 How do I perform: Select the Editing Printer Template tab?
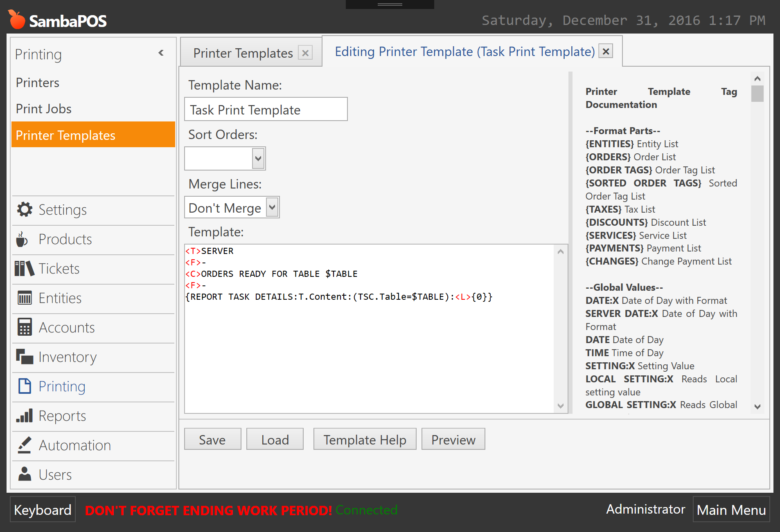465,52
